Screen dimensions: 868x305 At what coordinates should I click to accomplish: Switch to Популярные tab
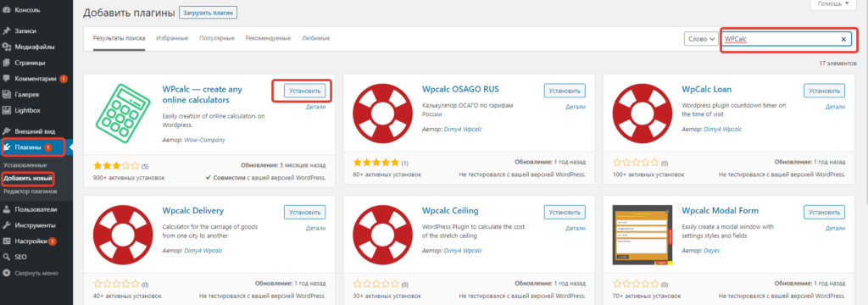click(218, 39)
